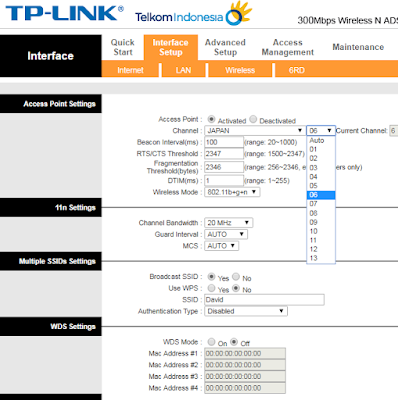Image resolution: width=398 pixels, height=400 pixels.
Task: Click the '300Mbps Wireless N' header text
Action: [x=339, y=21]
